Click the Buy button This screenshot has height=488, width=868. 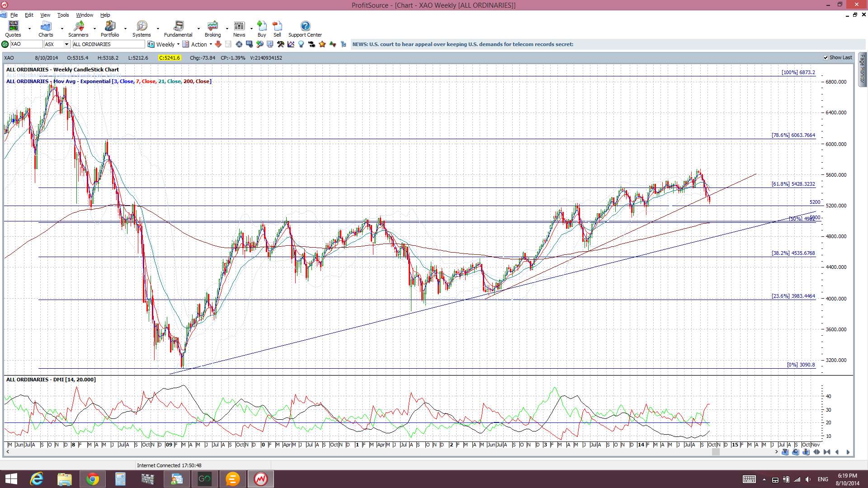point(262,29)
